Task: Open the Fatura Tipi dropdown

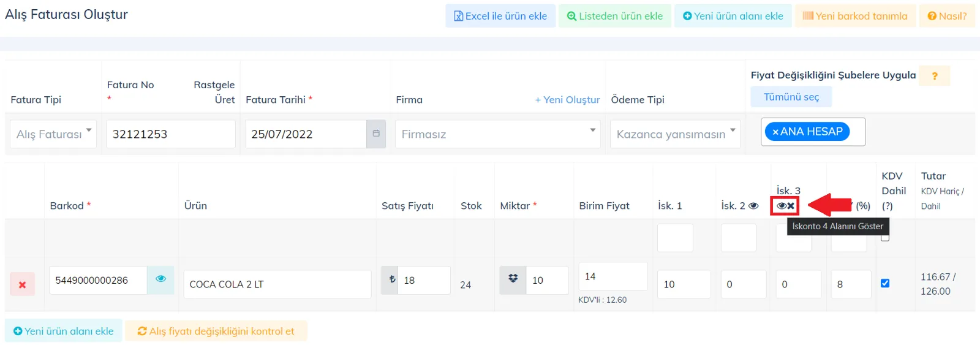Action: click(x=53, y=134)
